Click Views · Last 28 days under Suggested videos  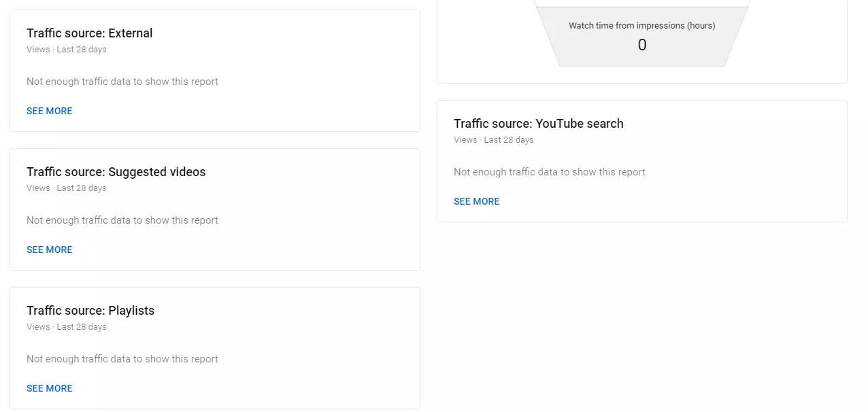(x=66, y=188)
